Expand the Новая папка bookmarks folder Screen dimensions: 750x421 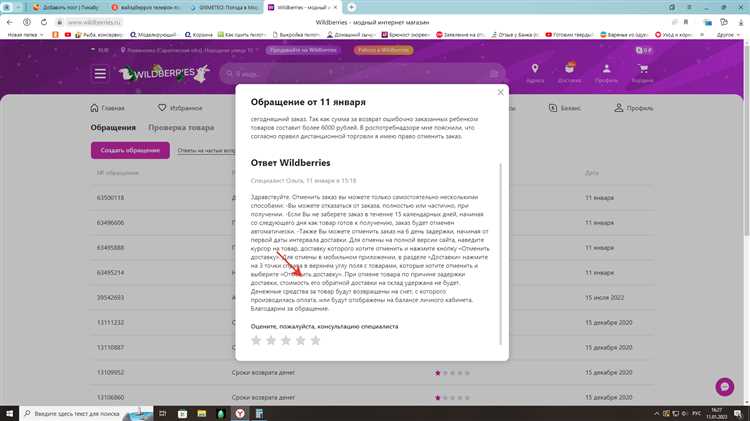click(25, 34)
